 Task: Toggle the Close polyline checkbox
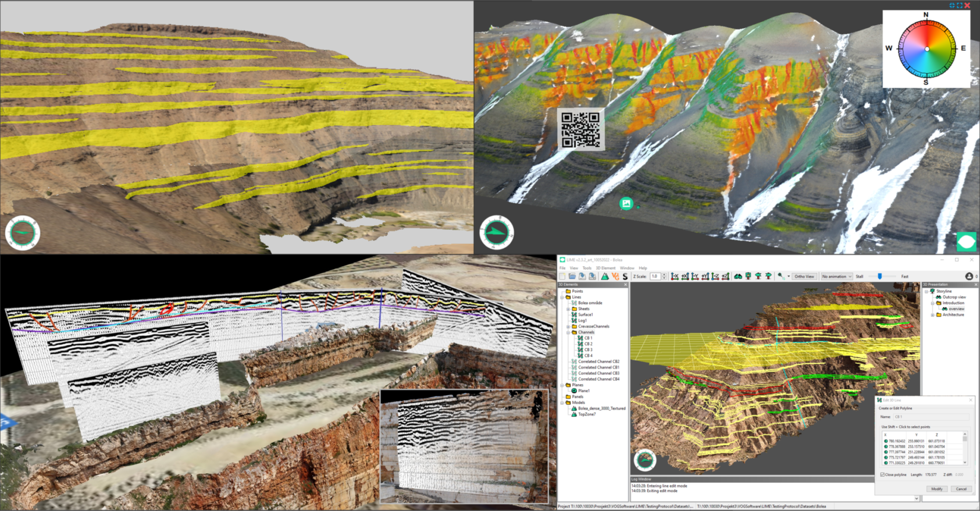[x=882, y=474]
